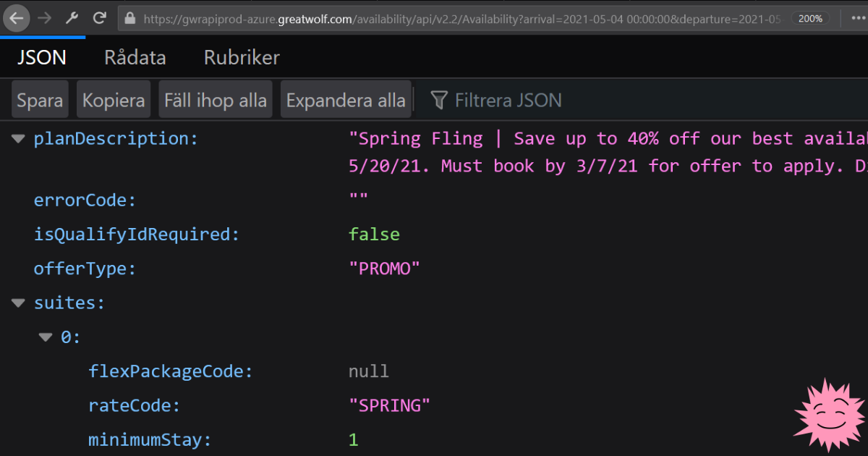Image resolution: width=868 pixels, height=456 pixels.
Task: Click the filter funnel icon
Action: pos(438,100)
